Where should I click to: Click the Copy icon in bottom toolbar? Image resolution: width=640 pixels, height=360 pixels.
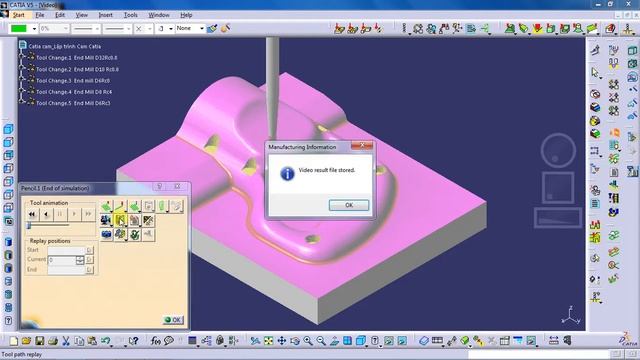click(x=79, y=341)
